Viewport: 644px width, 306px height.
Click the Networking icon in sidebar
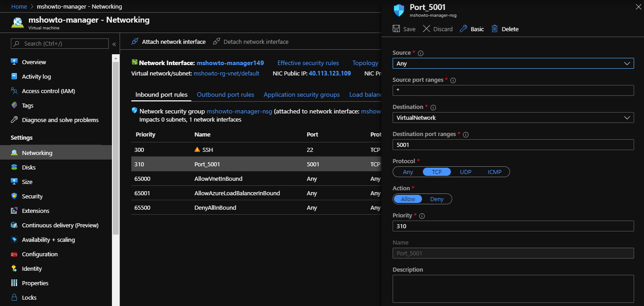point(14,153)
